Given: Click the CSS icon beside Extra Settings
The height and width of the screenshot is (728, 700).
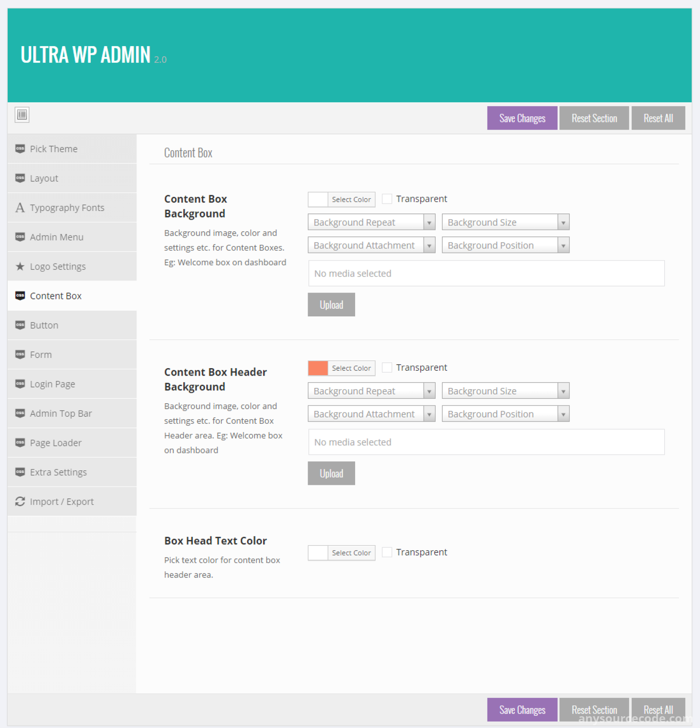Looking at the screenshot, I should [x=20, y=472].
